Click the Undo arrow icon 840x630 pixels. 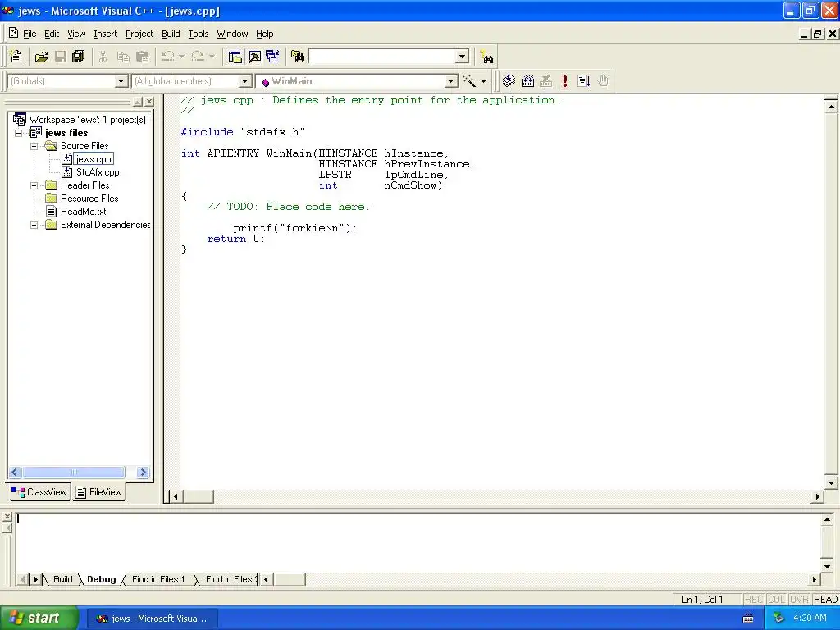pos(168,57)
